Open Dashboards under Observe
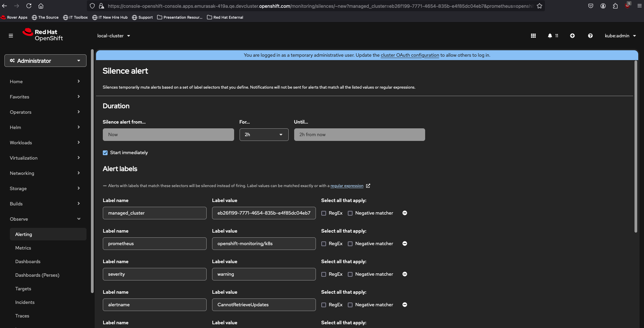This screenshot has height=328, width=644. tap(48, 261)
